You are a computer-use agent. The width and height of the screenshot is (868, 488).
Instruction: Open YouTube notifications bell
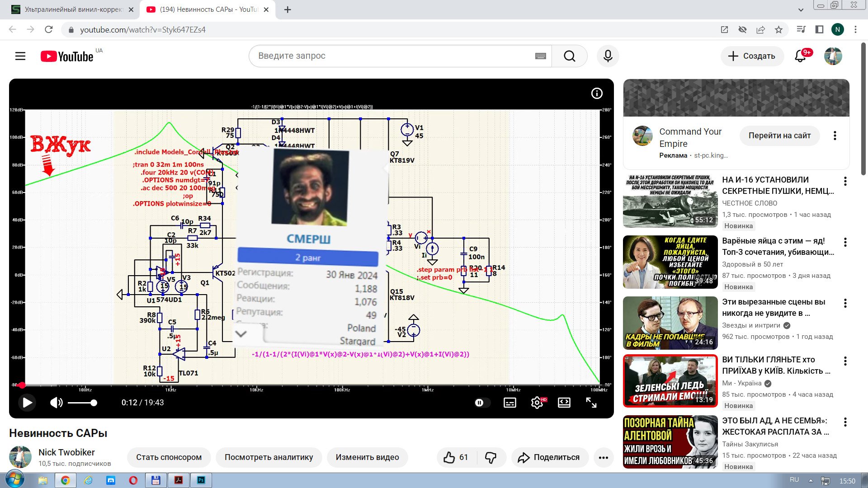tap(800, 56)
